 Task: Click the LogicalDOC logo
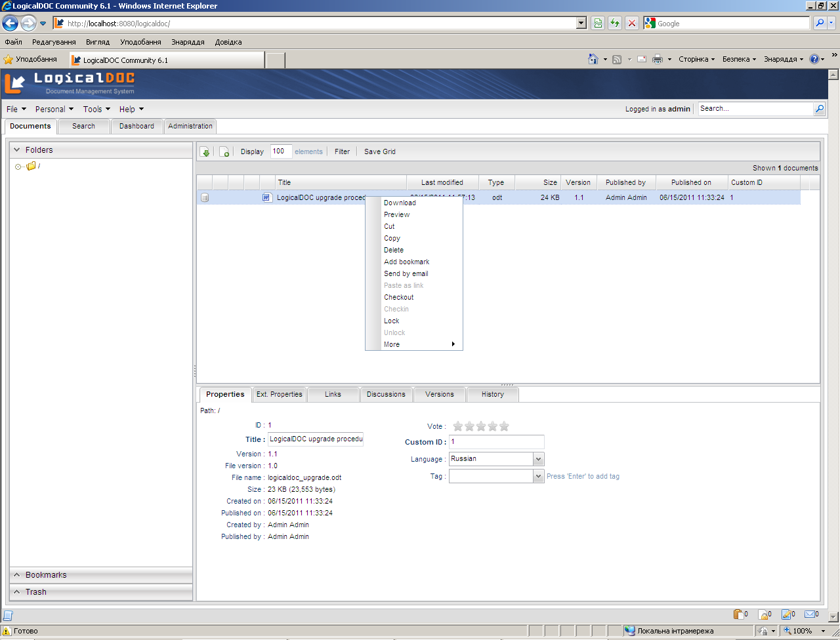(70, 83)
